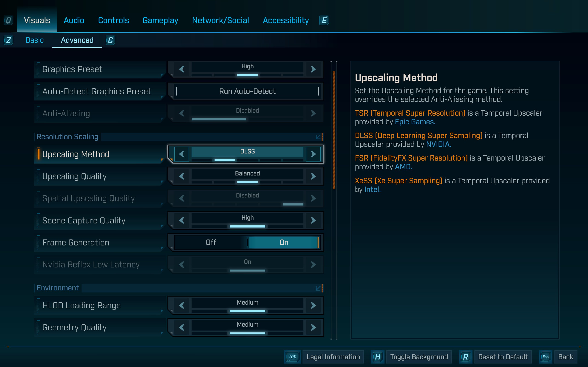This screenshot has width=588, height=367.
Task: Collapse the Resolution Scaling section
Action: pyautogui.click(x=318, y=137)
